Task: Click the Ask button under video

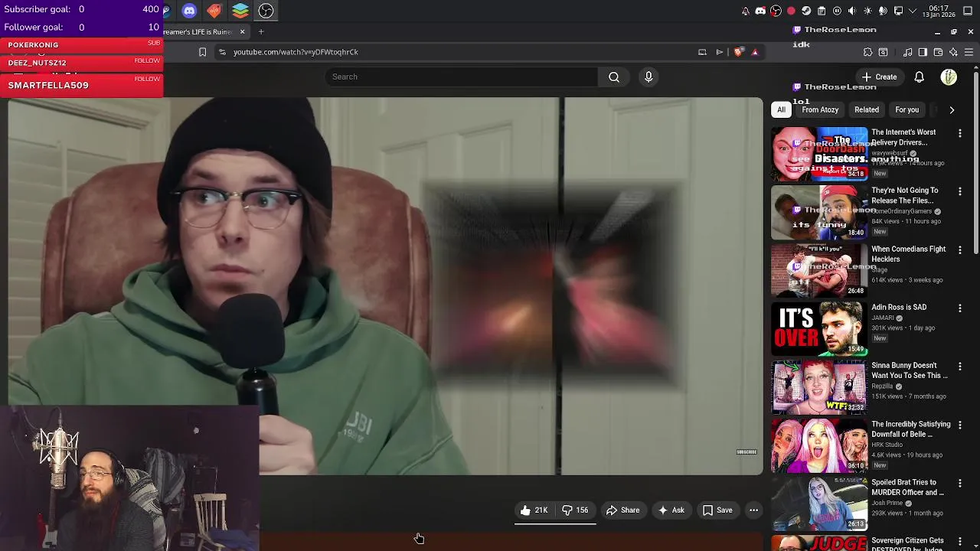Action: tap(671, 510)
